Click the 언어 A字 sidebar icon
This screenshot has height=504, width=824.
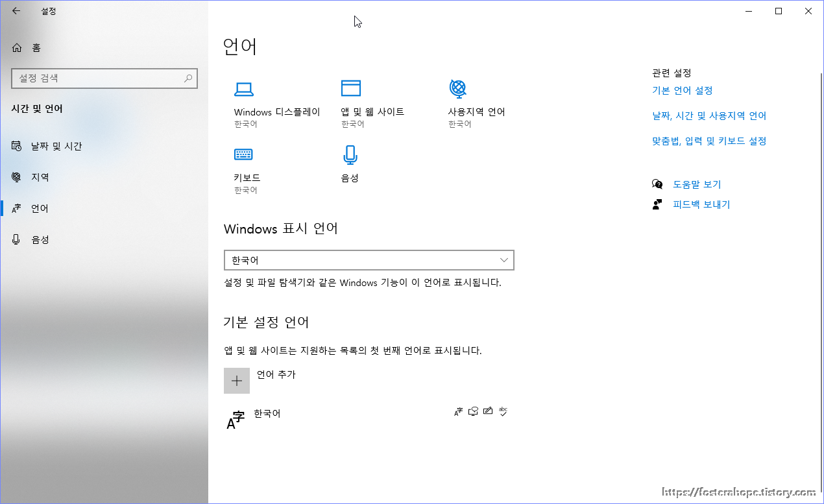[x=16, y=208]
